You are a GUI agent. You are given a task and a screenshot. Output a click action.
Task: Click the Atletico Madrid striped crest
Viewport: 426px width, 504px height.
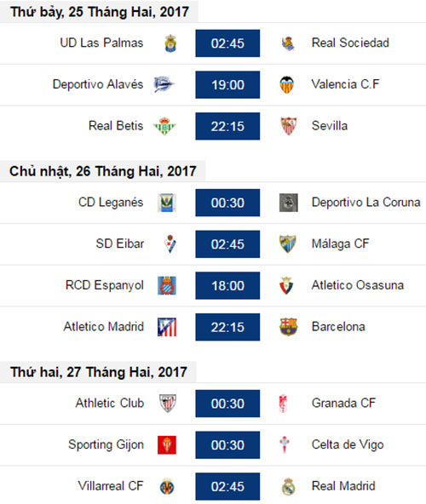tap(167, 327)
